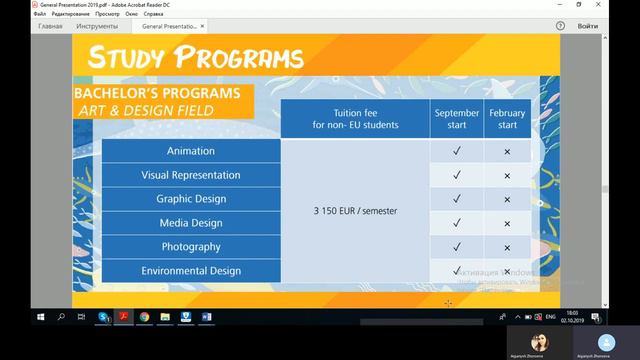
Task: Click the red network icon in system tray
Action: (x=538, y=317)
